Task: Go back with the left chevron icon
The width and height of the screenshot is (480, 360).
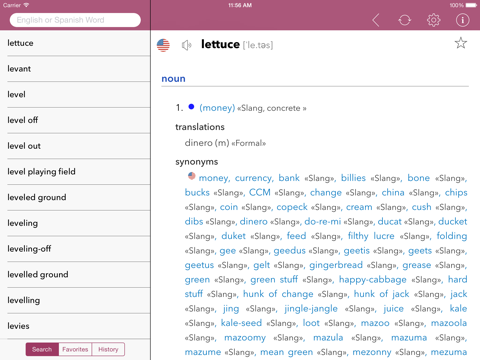Action: pyautogui.click(x=376, y=20)
